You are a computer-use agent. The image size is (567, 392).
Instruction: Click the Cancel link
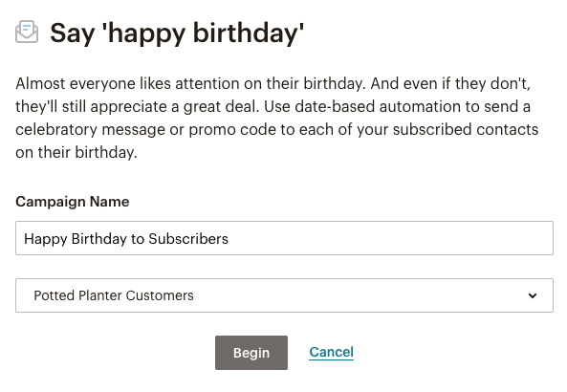[331, 352]
